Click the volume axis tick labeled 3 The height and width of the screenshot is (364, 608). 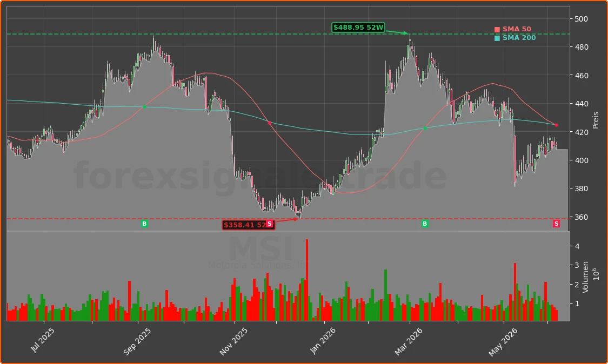coord(577,266)
